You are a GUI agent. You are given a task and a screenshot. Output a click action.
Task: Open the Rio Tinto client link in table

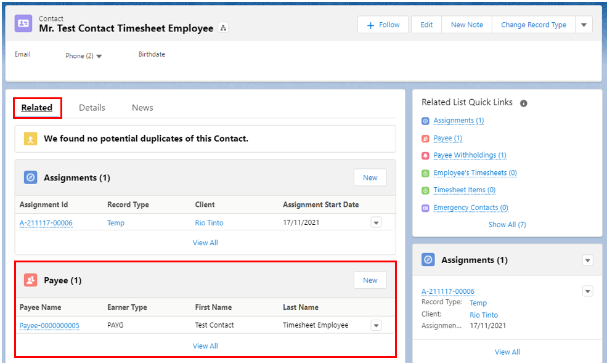point(209,223)
